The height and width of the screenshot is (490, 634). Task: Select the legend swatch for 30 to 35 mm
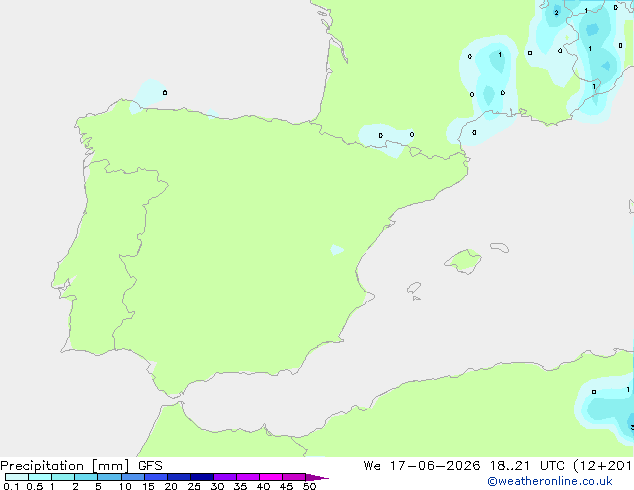224,477
